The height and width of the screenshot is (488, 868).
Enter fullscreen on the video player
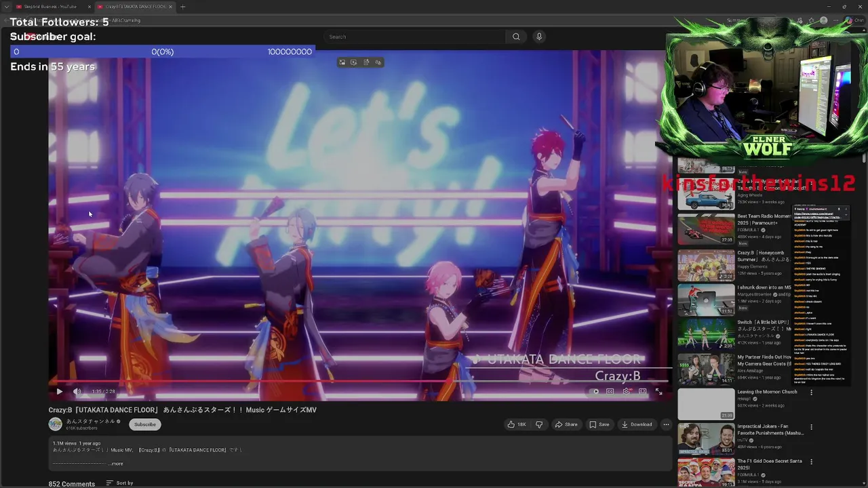coord(658,391)
